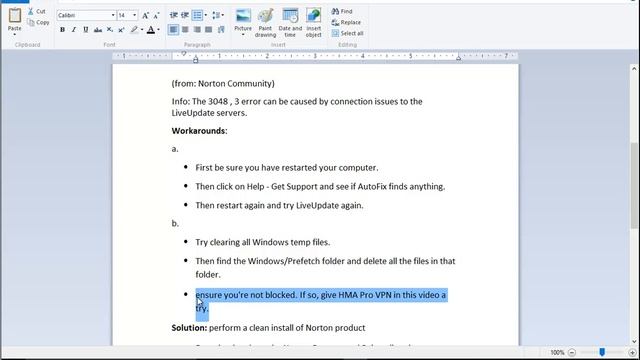
Task: Open the Find dialog
Action: (x=342, y=11)
